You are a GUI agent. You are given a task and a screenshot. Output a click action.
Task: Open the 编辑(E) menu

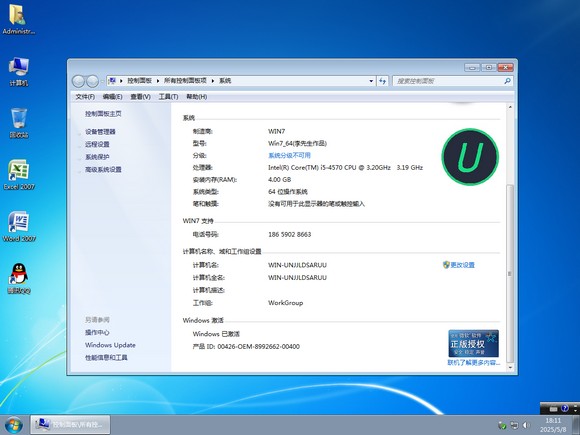click(x=112, y=97)
